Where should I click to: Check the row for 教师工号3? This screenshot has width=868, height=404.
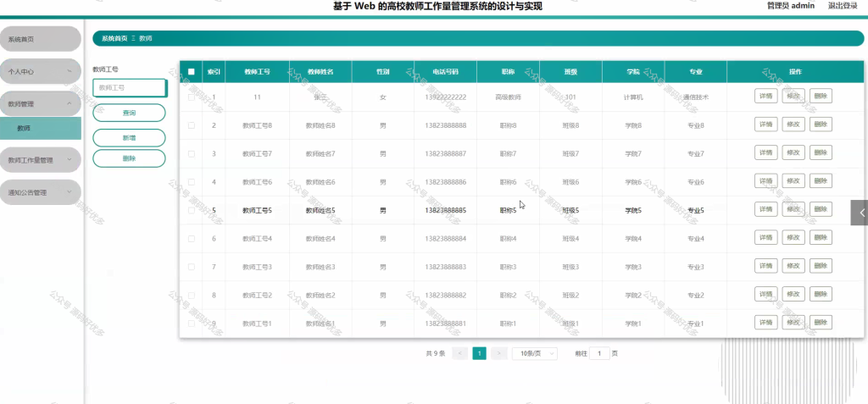[x=192, y=267]
